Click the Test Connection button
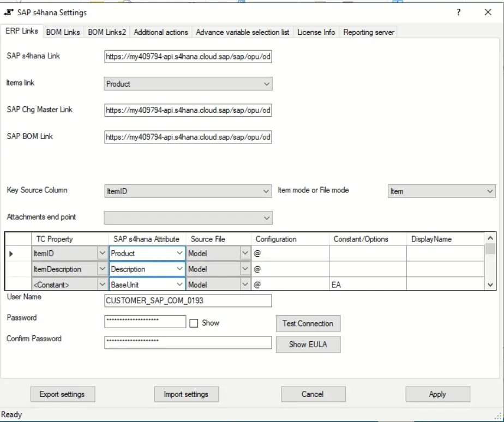 (x=308, y=323)
